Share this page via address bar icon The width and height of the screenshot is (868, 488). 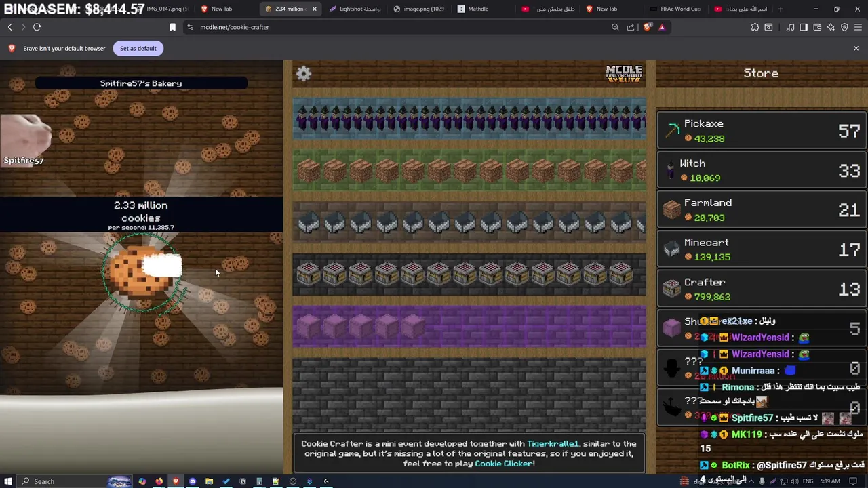coord(631,27)
